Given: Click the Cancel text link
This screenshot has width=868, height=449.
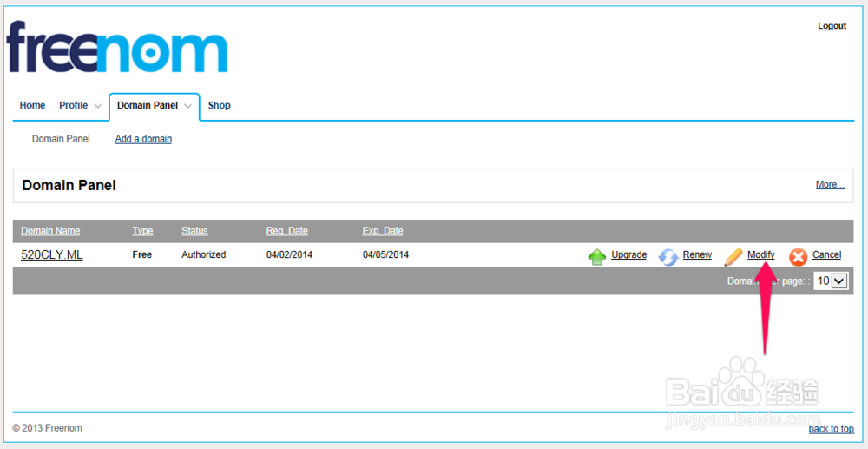Looking at the screenshot, I should [826, 254].
